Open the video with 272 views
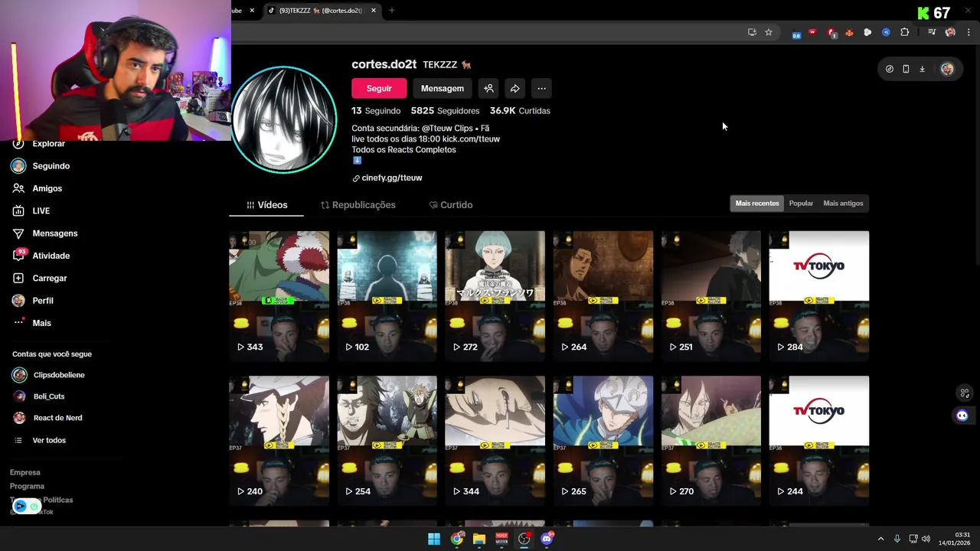 coord(495,295)
